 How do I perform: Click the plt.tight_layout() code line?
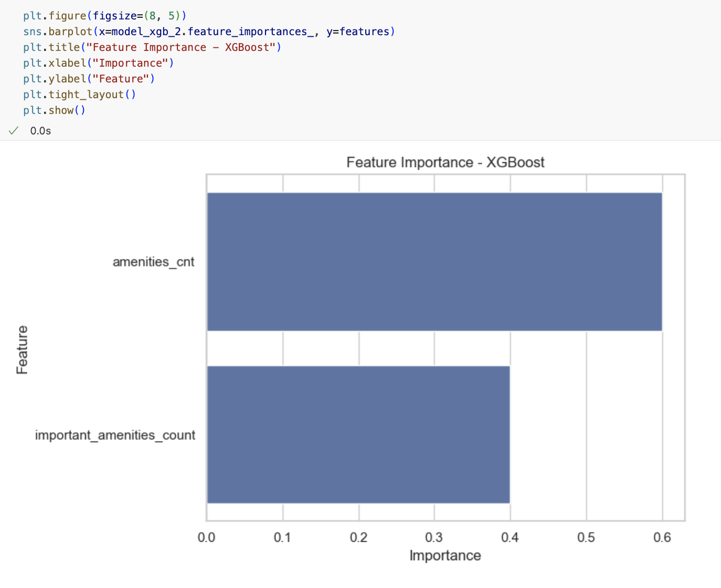point(80,94)
